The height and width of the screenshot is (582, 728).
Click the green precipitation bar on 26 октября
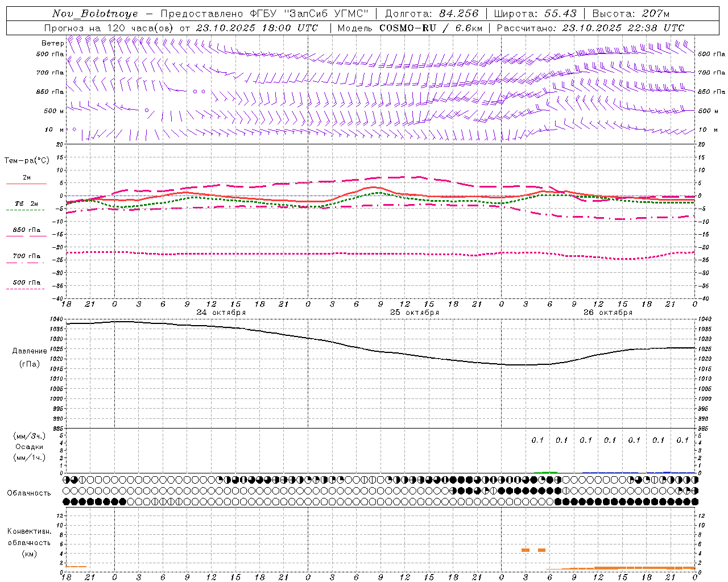coord(549,472)
